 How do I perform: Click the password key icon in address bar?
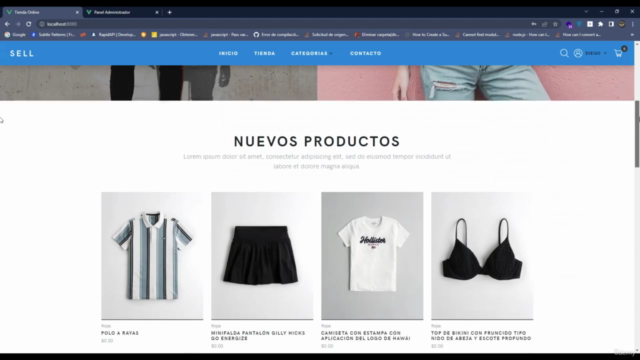534,24
